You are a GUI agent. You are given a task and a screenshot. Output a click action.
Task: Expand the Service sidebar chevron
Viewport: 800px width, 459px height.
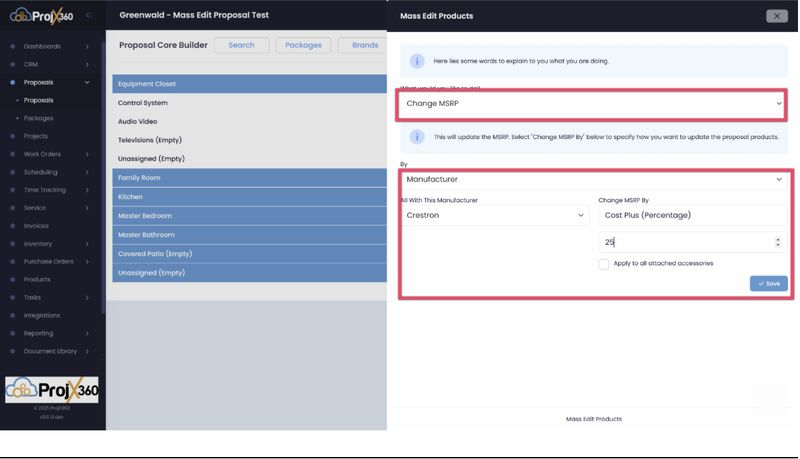click(x=87, y=208)
